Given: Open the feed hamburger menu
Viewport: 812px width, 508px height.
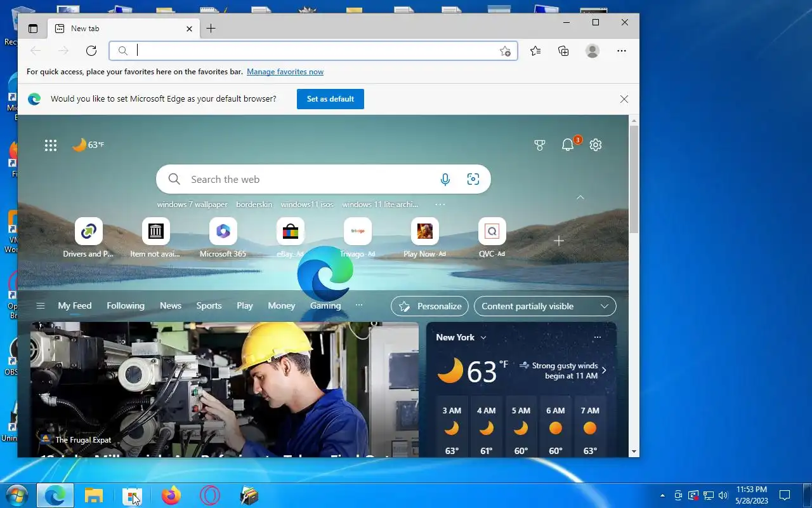Looking at the screenshot, I should click(x=41, y=306).
